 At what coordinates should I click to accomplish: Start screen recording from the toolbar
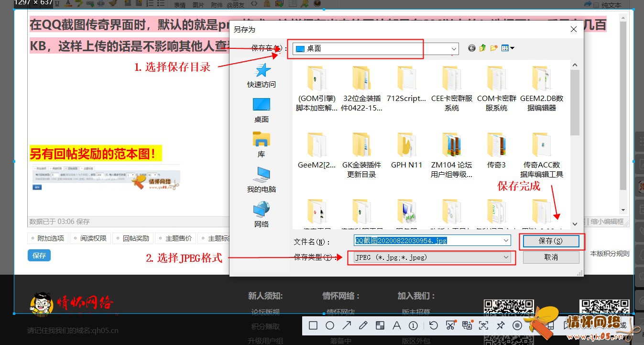coord(517,326)
